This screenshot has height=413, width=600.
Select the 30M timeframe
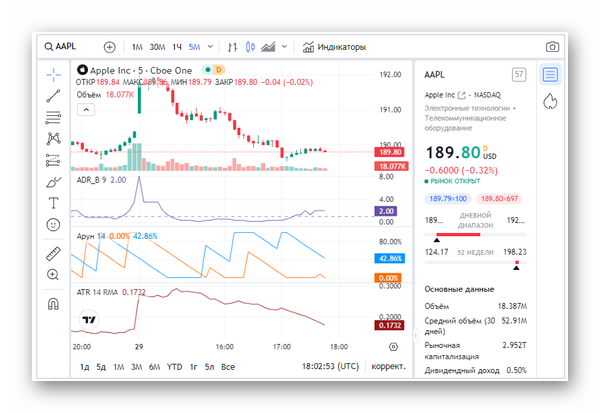click(157, 47)
